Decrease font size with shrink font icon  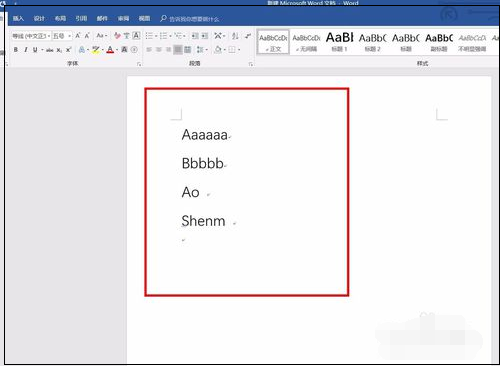87,35
